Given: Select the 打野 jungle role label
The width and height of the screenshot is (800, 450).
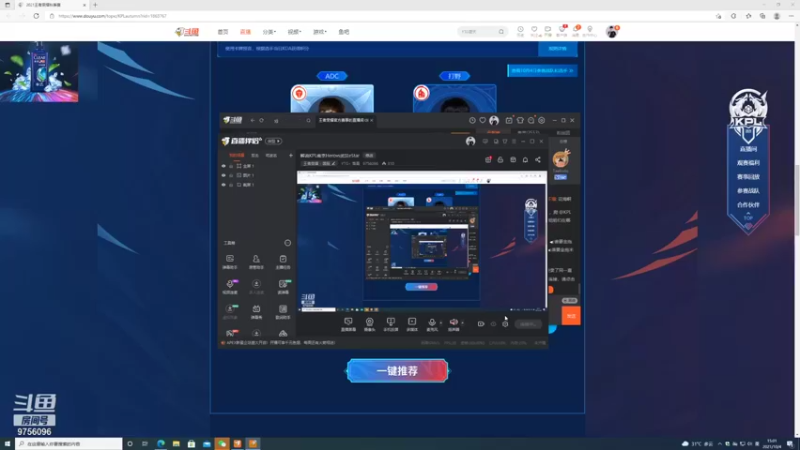Looking at the screenshot, I should [x=455, y=76].
